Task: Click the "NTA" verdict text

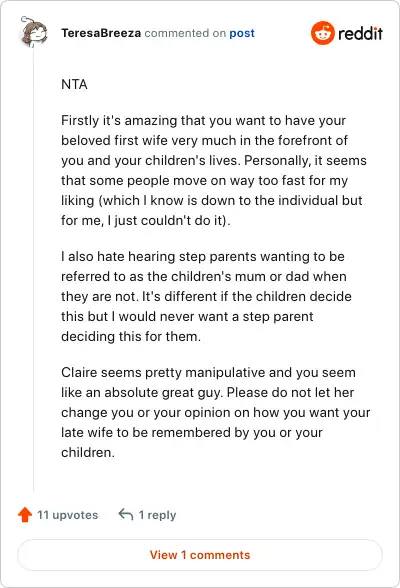Action: click(x=74, y=84)
